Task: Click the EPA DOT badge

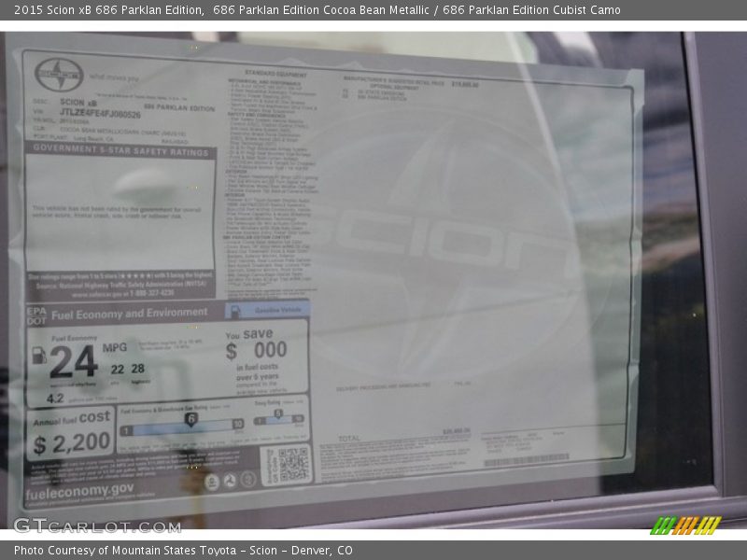Action: click(36, 315)
